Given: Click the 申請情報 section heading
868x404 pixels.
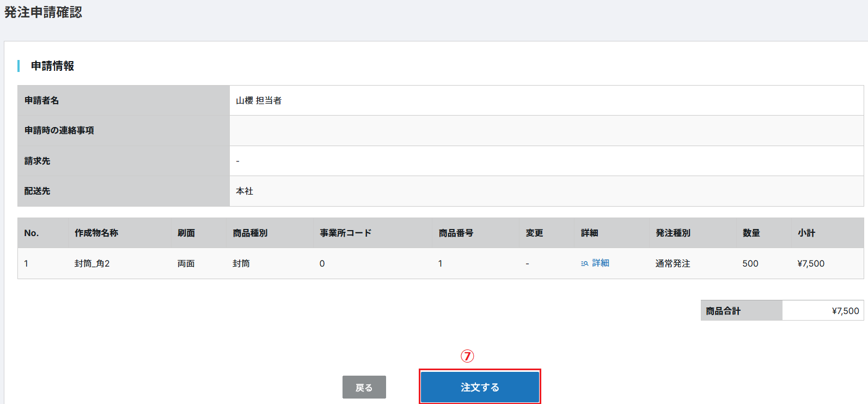Looking at the screenshot, I should pos(52,66).
